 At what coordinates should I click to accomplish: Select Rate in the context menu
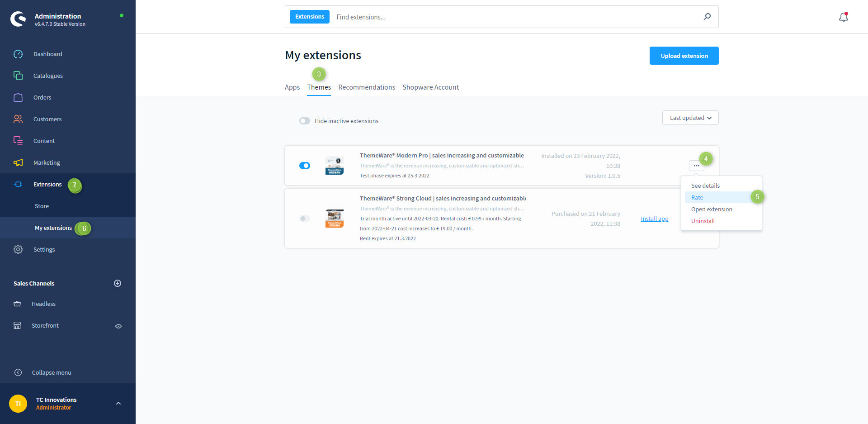[721, 197]
